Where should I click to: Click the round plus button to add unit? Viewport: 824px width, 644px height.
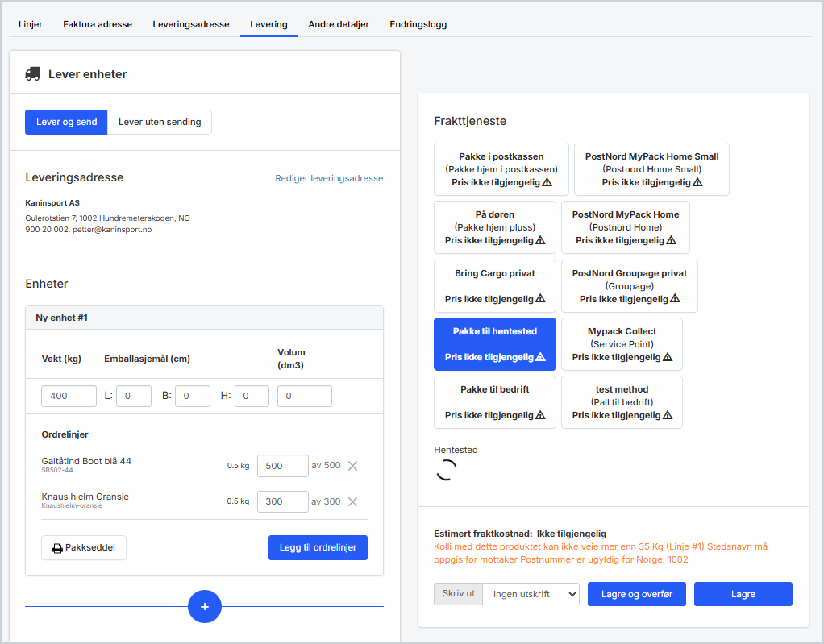pyautogui.click(x=205, y=606)
